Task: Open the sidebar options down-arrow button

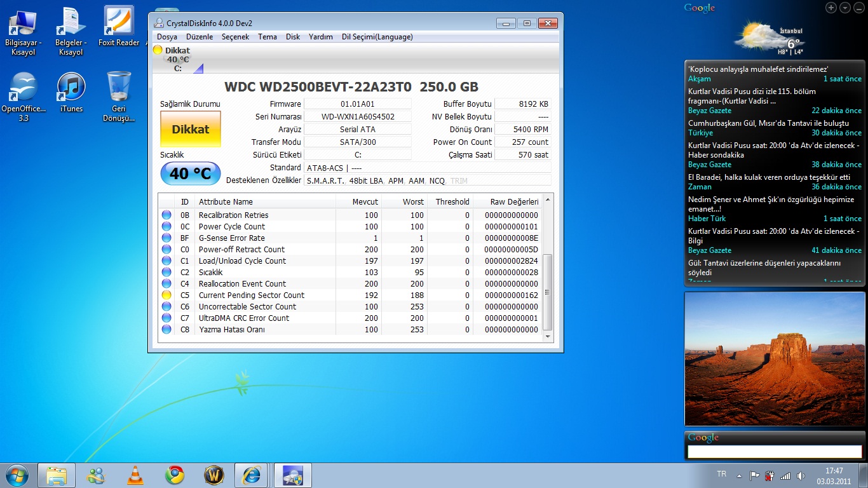Action: click(844, 8)
